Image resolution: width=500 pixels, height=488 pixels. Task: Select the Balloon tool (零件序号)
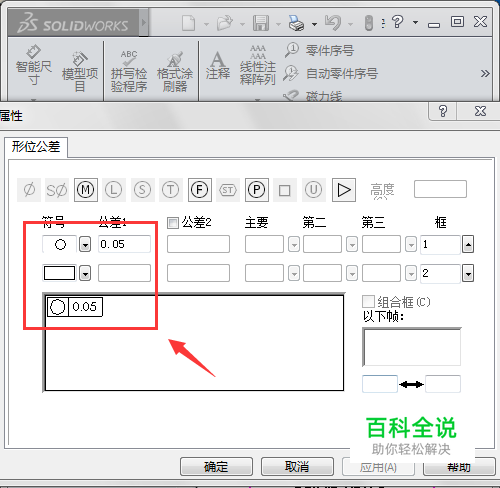319,50
